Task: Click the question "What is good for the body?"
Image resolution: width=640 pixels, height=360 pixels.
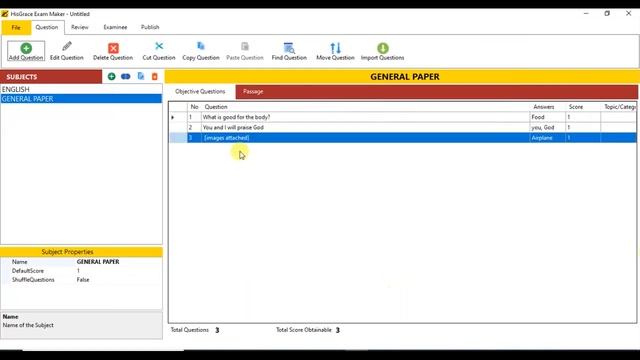Action: tap(236, 117)
